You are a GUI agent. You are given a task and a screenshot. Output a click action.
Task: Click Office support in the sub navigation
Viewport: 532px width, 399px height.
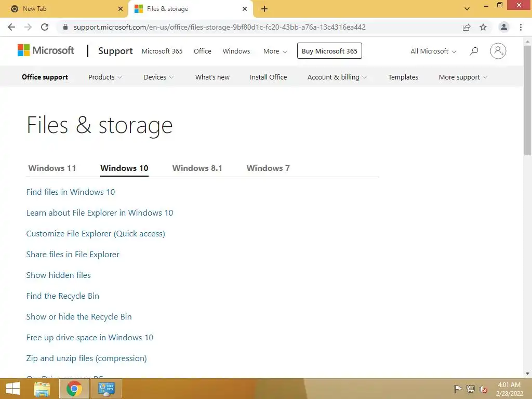click(45, 77)
